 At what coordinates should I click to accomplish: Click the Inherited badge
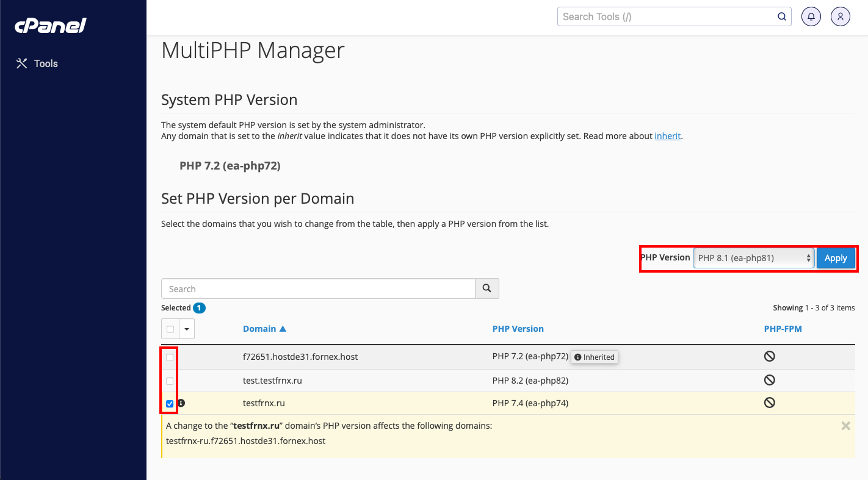point(595,357)
